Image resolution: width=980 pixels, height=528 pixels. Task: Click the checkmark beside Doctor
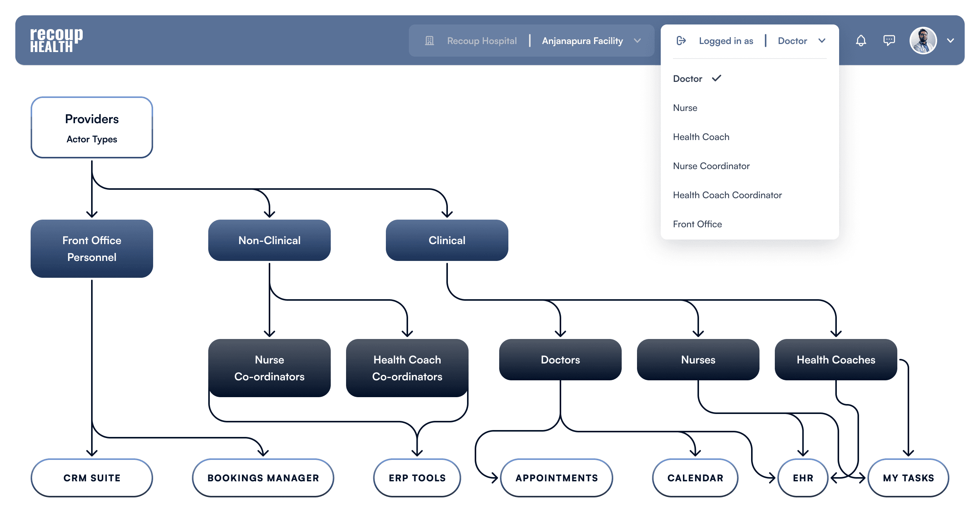[x=716, y=78]
